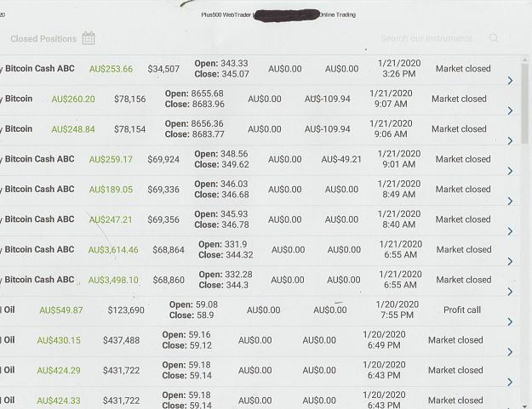Screen dimensions: 532x409
Task: Open details chevron for AU$3,614.46 position
Action: tap(510, 261)
